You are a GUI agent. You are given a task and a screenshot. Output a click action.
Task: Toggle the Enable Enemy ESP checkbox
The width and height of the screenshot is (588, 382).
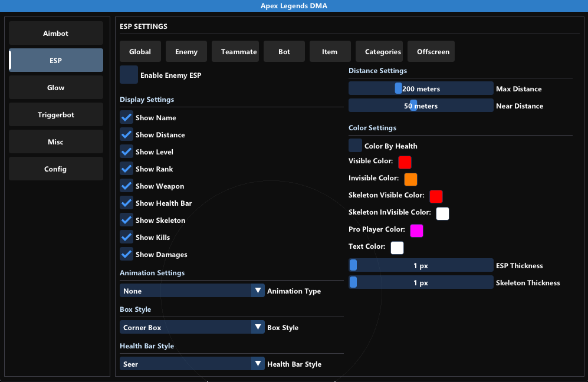129,75
